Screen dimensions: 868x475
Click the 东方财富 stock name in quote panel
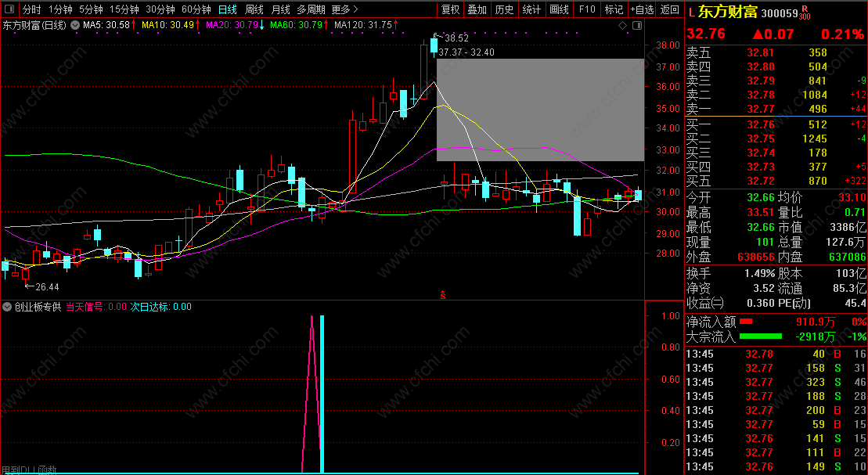click(727, 12)
